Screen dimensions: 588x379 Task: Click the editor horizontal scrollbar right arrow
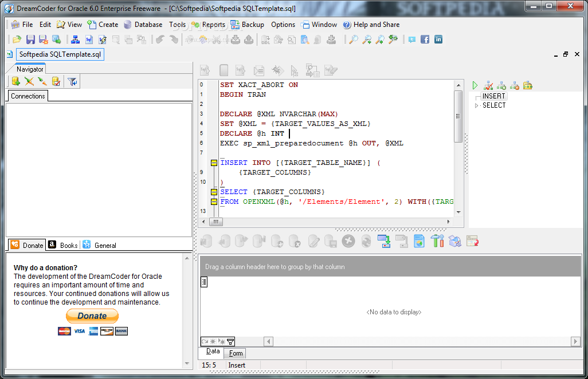pos(449,222)
